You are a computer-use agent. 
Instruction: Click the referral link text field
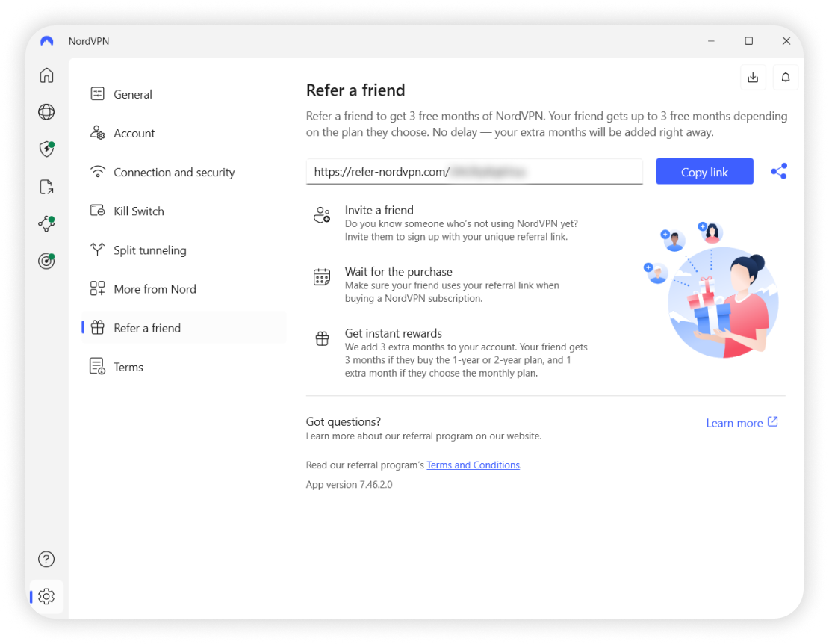[474, 172]
